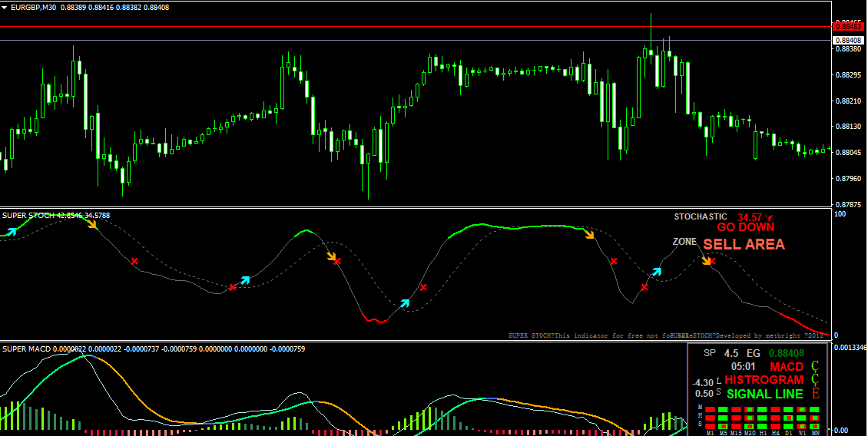Click the M1 row M red indicator box
The height and width of the screenshot is (436, 868).
click(711, 408)
